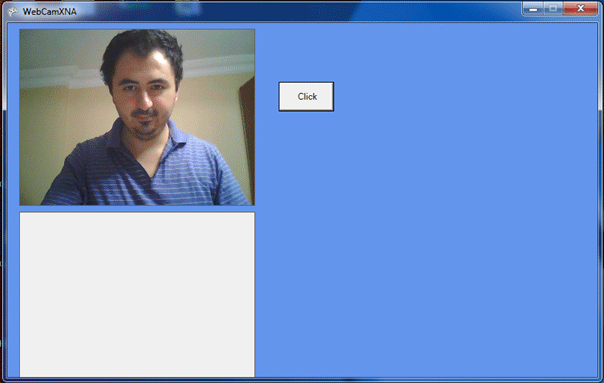Screen dimensions: 604x383
Task: Minimize the WebCamXNA window
Action: pos(533,9)
